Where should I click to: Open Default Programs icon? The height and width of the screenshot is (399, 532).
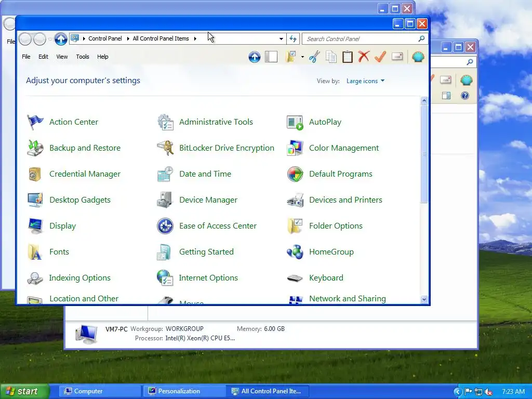(295, 174)
